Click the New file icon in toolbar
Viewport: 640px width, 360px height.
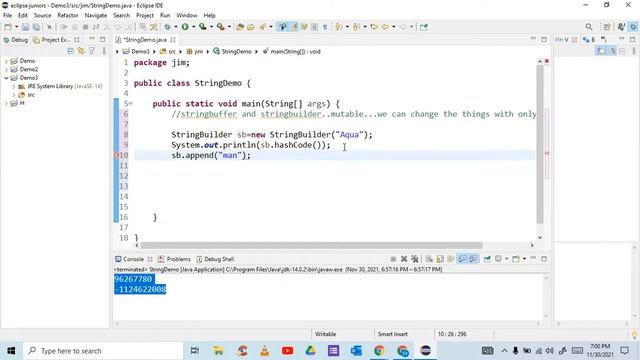pyautogui.click(x=8, y=27)
